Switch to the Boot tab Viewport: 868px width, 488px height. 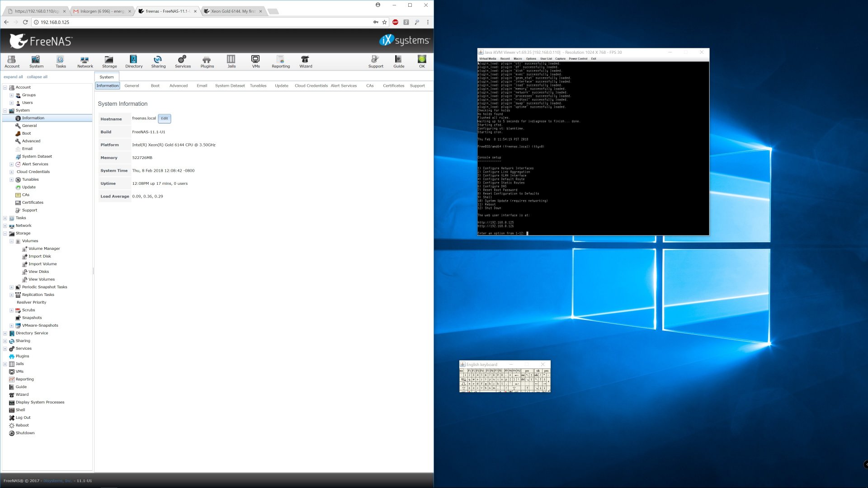pyautogui.click(x=155, y=86)
